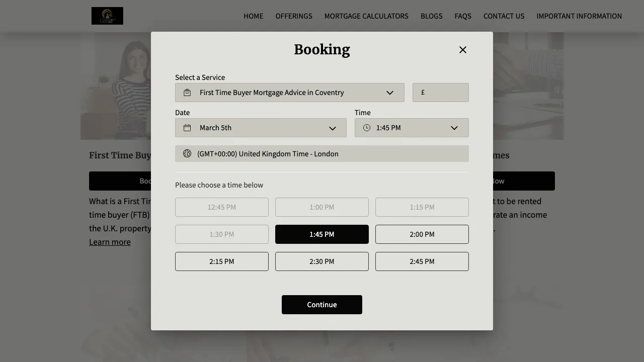Image resolution: width=644 pixels, height=362 pixels.
Task: Open the Time dropdown showing 1:45 PM
Action: [412, 128]
